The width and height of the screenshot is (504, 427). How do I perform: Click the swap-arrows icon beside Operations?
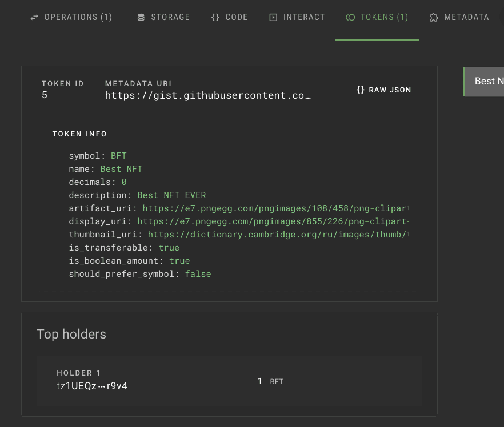click(34, 17)
